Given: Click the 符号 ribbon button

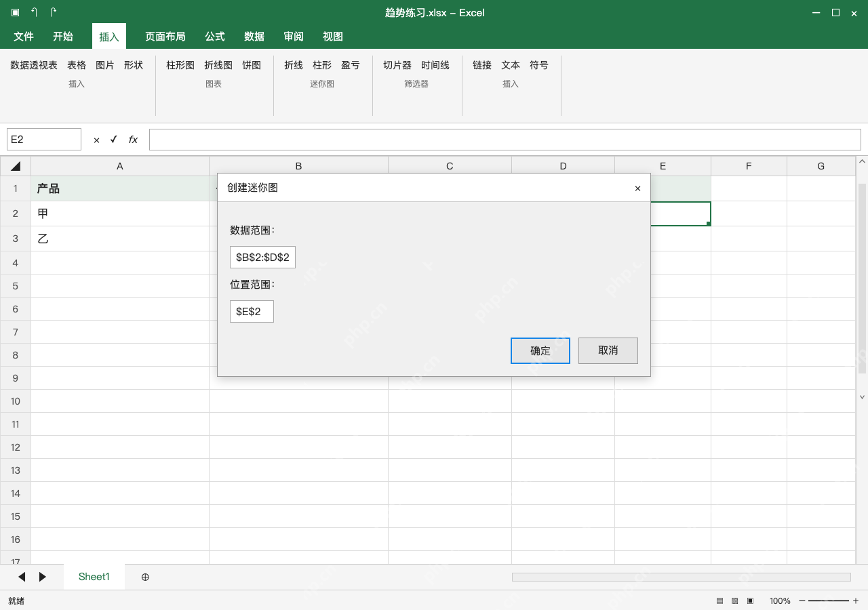Looking at the screenshot, I should tap(539, 65).
